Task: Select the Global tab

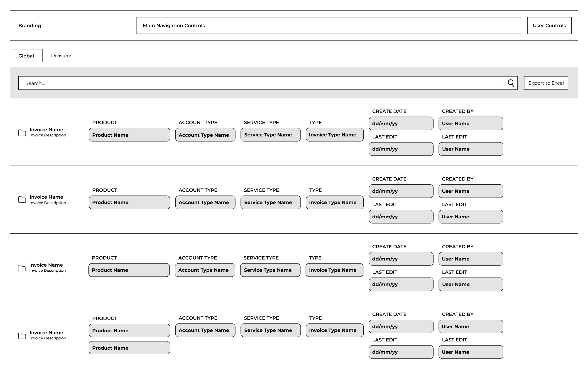Action: (26, 56)
